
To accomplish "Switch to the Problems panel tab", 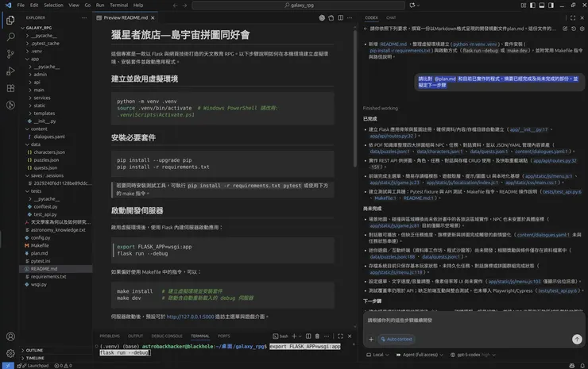I will (x=110, y=336).
